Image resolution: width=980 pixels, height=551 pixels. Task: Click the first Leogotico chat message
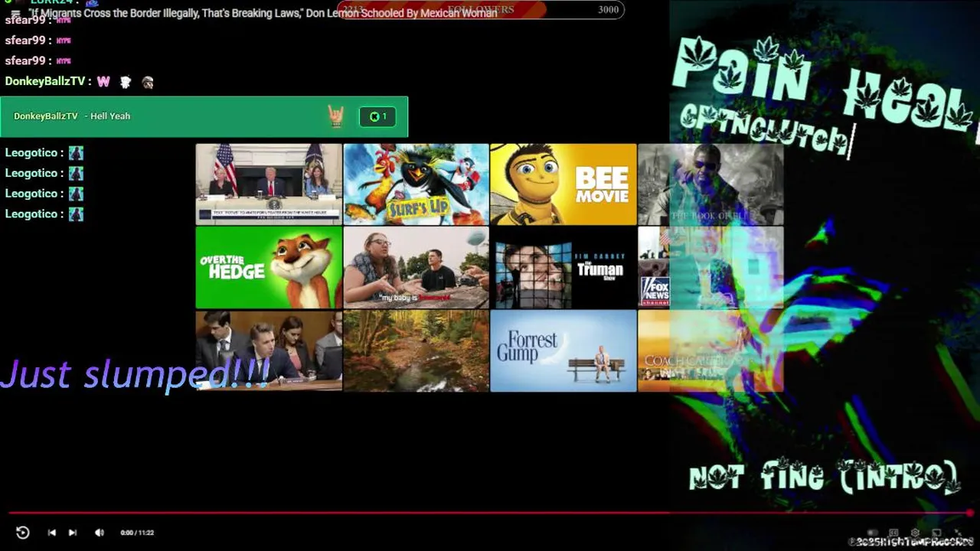pyautogui.click(x=44, y=153)
